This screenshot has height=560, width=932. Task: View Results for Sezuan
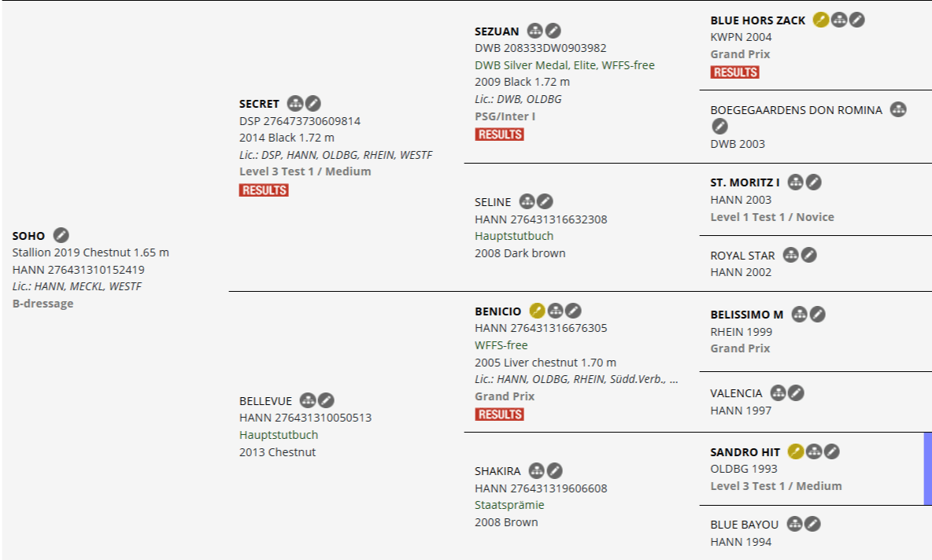click(499, 134)
